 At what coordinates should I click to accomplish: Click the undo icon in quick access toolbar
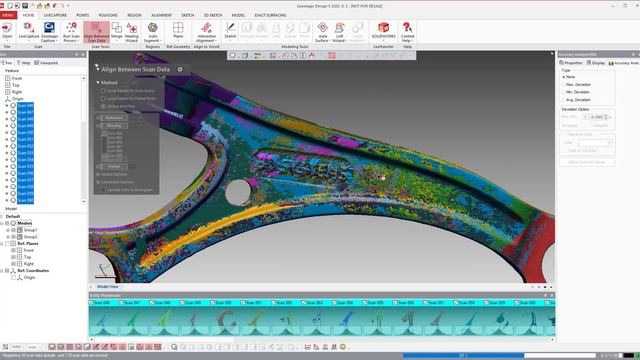click(x=54, y=6)
